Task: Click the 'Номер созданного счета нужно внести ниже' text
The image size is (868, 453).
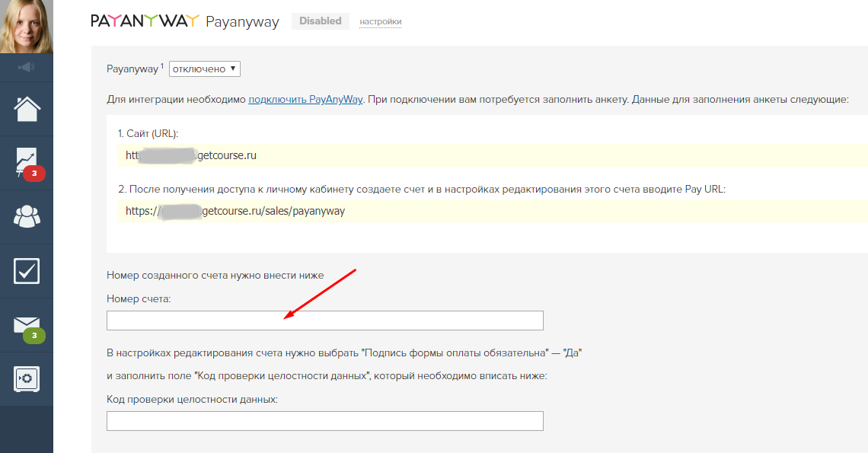Action: click(215, 276)
